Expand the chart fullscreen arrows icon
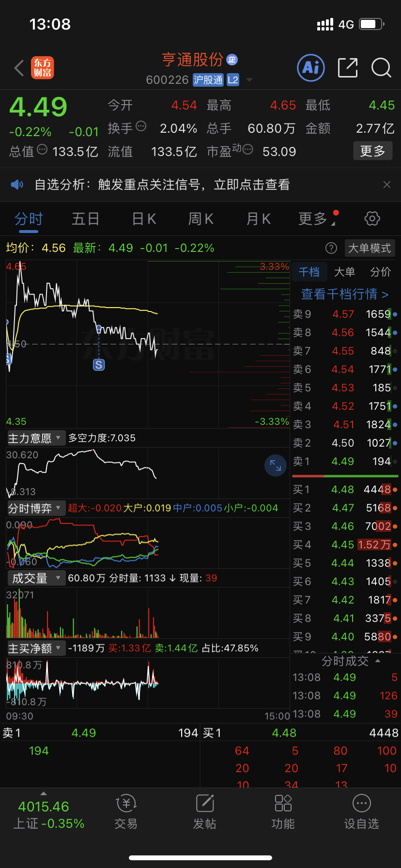The height and width of the screenshot is (868, 401). 276,465
